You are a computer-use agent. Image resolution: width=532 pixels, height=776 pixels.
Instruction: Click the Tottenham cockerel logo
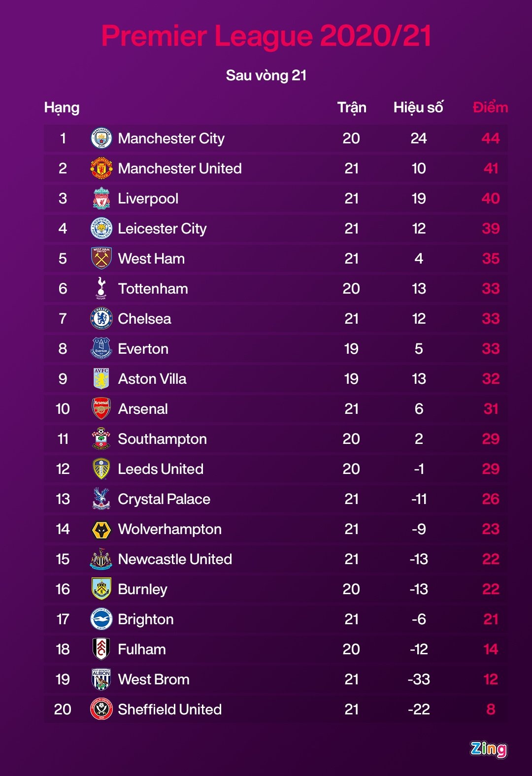(101, 288)
